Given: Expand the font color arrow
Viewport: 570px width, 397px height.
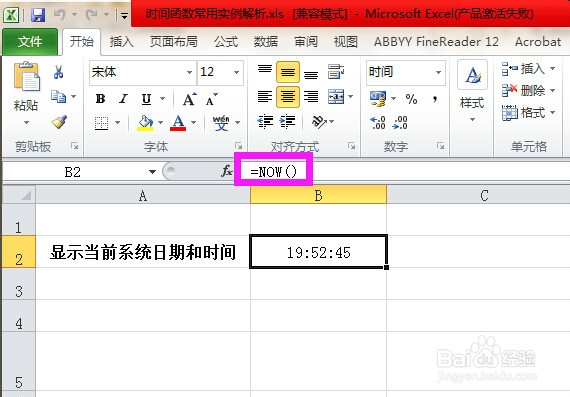Looking at the screenshot, I should [x=193, y=123].
